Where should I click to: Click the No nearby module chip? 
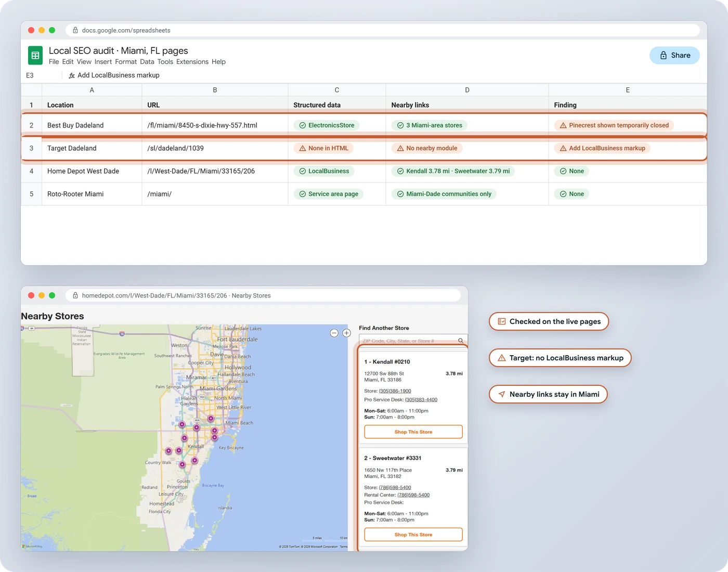tap(427, 148)
